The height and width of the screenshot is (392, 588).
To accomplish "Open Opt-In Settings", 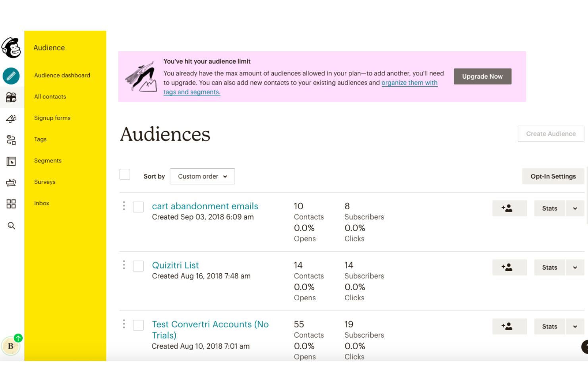I will coord(553,176).
